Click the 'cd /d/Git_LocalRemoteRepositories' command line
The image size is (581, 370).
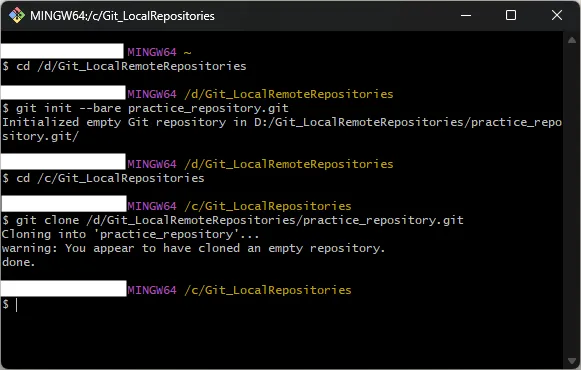[x=124, y=66]
